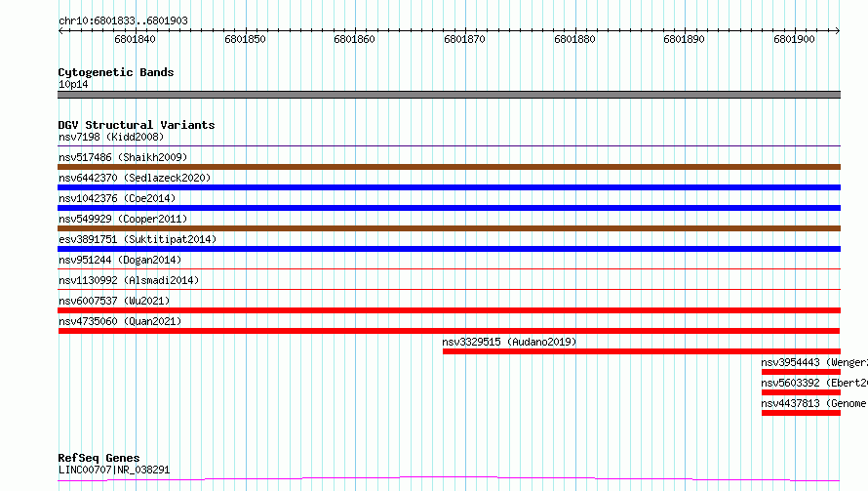Open LINC00707|NR_038291 gene label
The width and height of the screenshot is (868, 491).
click(x=114, y=470)
